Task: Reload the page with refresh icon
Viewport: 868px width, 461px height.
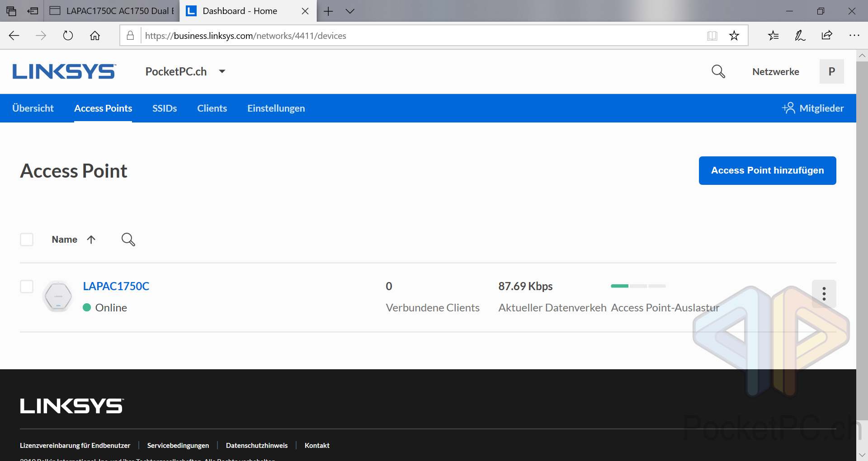Action: (x=68, y=36)
